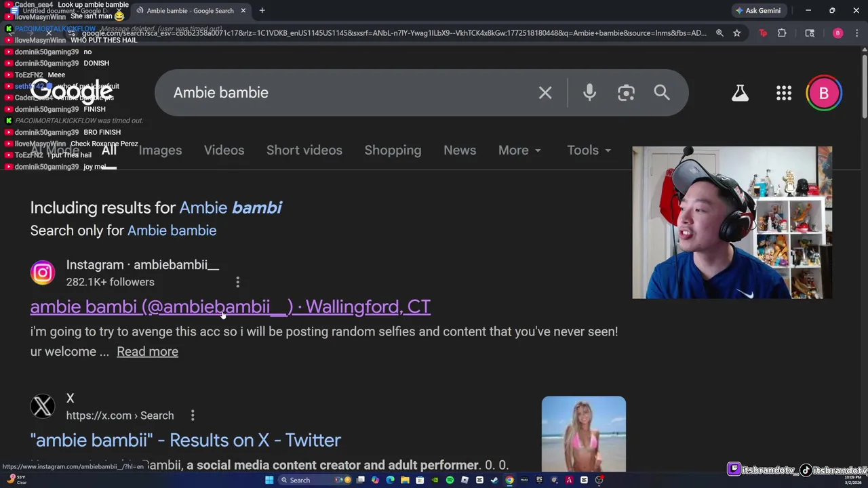Click the red Tp extension icon
Screen dimensions: 868x488
(763, 33)
